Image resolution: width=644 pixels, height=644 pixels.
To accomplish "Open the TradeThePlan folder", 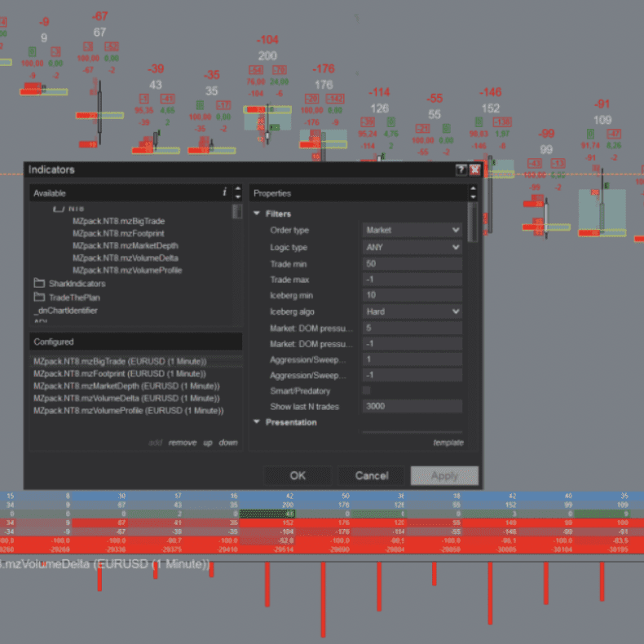I will (73, 298).
